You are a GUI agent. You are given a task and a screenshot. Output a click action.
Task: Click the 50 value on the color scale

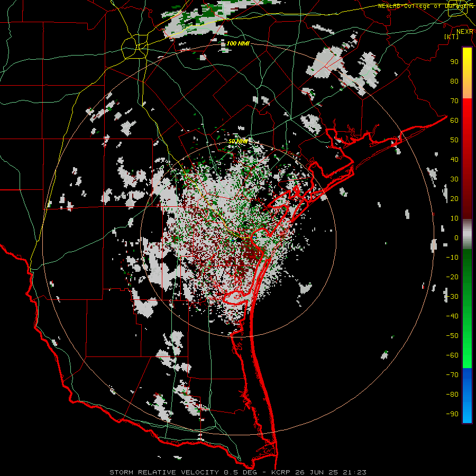pos(454,140)
